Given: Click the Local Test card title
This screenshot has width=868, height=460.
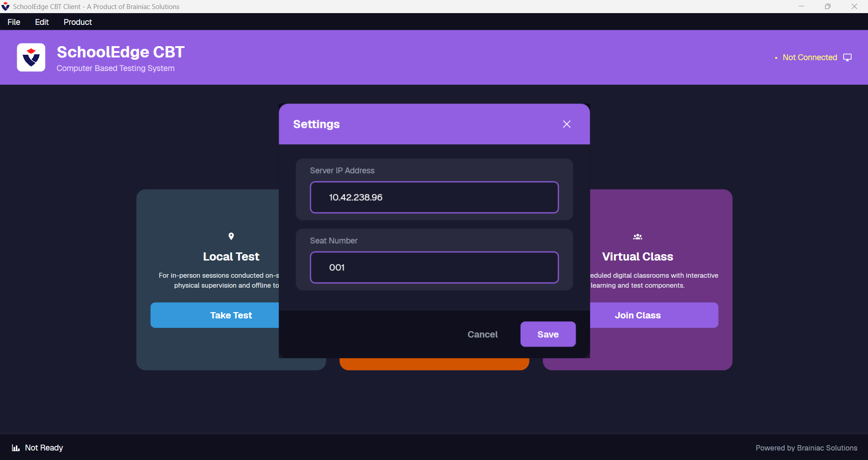Looking at the screenshot, I should pyautogui.click(x=231, y=256).
